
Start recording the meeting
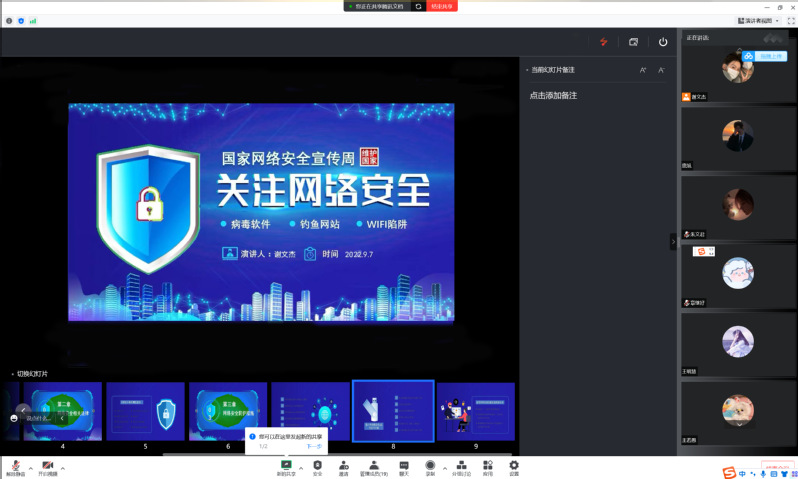pyautogui.click(x=430, y=465)
